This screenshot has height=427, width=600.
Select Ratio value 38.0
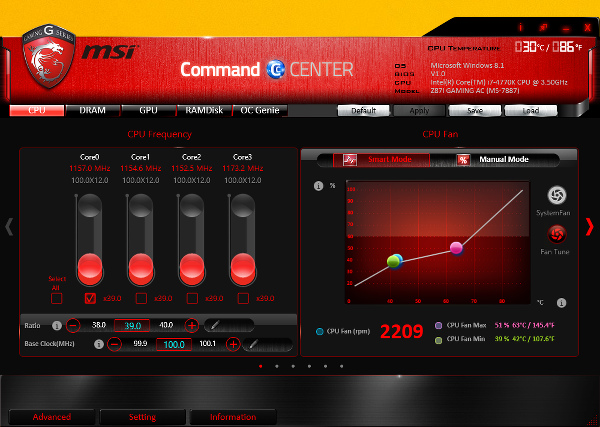coord(99,325)
